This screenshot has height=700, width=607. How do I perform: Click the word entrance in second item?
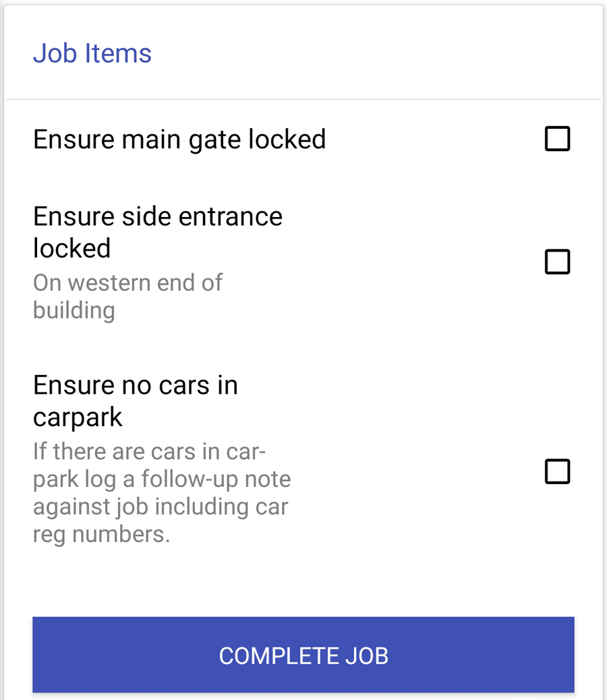tap(230, 217)
